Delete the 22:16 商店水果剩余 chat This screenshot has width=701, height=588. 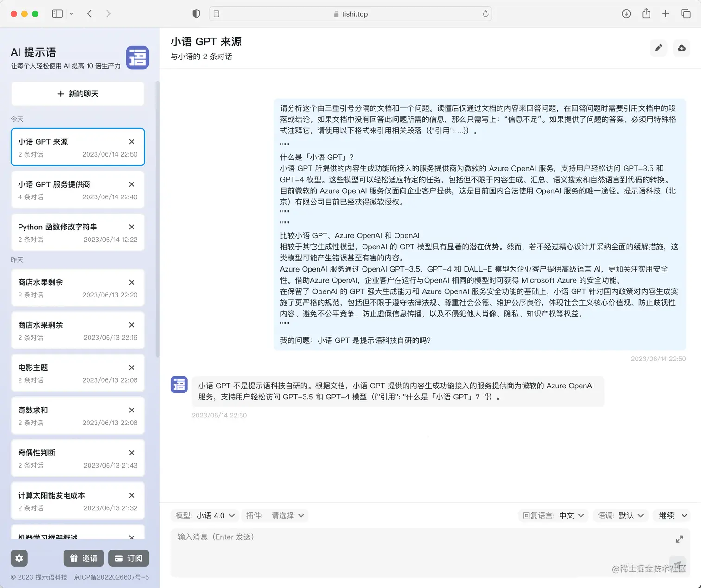132,325
